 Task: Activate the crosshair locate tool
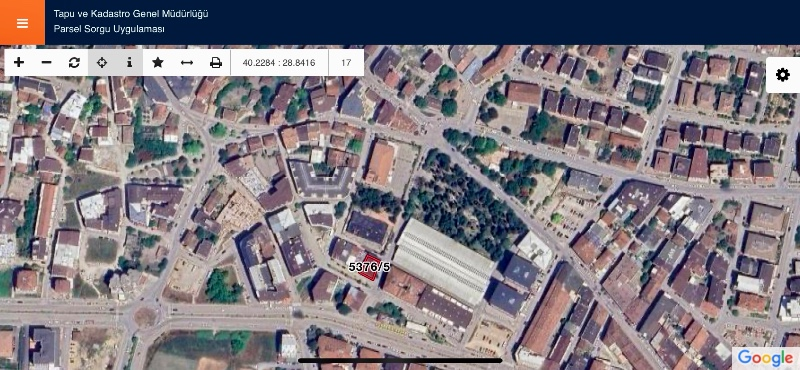tap(102, 63)
